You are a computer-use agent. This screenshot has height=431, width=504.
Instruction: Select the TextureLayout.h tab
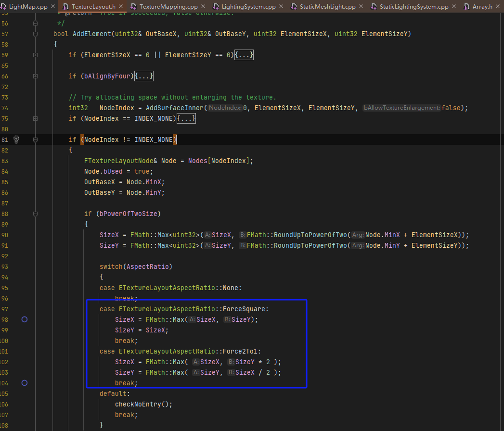[93, 6]
